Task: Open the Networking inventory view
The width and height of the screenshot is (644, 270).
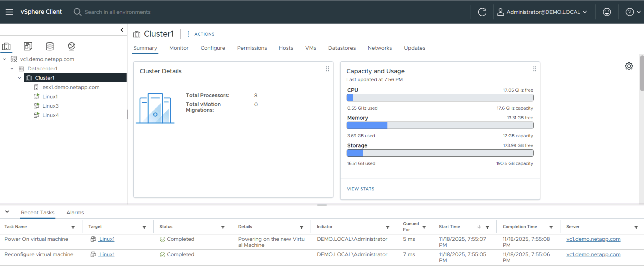Action: [x=72, y=46]
